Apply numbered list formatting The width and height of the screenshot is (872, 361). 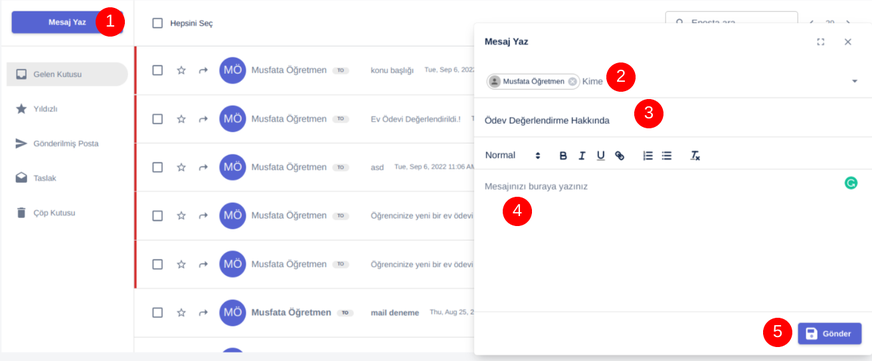(x=648, y=156)
